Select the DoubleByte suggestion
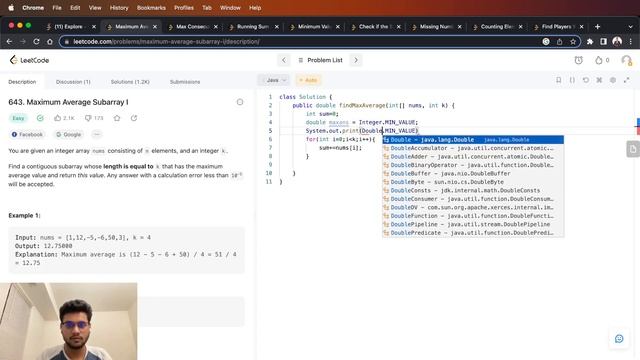 [473, 182]
